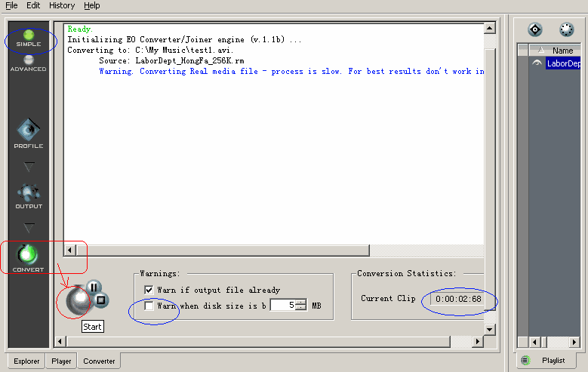This screenshot has width=588, height=372.
Task: Click the left playlist toolbar icon
Action: point(535,29)
